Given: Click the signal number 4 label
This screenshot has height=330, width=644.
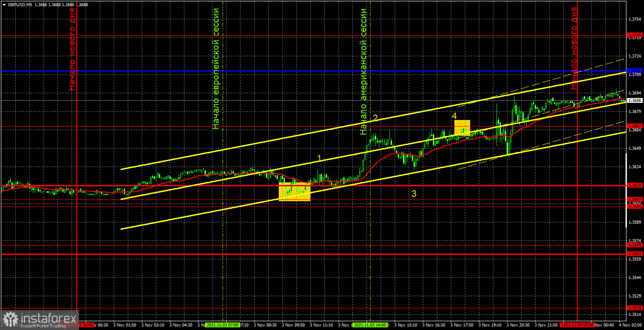Looking at the screenshot, I should (454, 116).
